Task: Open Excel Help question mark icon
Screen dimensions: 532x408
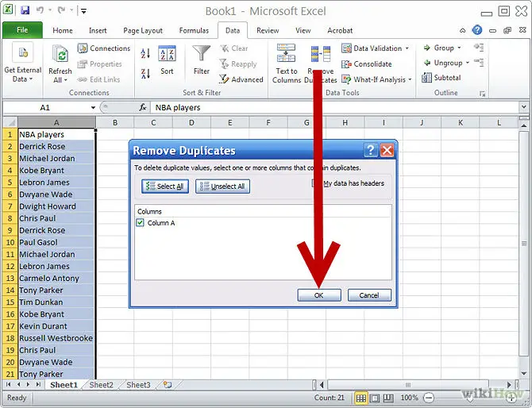Action: coord(477,30)
